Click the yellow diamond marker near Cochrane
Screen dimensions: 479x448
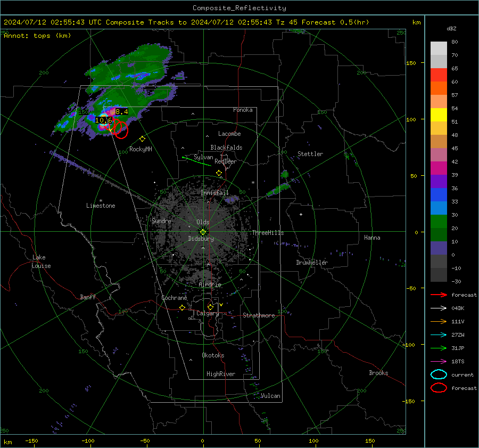point(182,308)
